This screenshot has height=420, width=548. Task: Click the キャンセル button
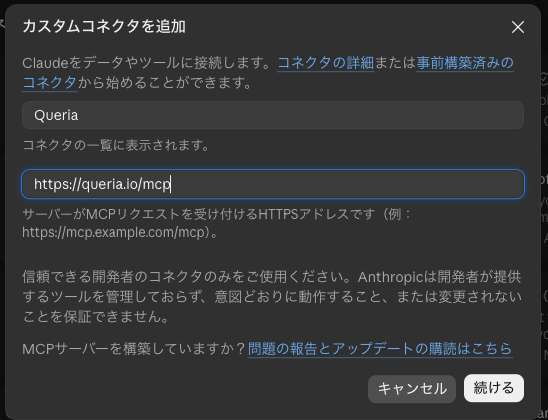pyautogui.click(x=412, y=389)
